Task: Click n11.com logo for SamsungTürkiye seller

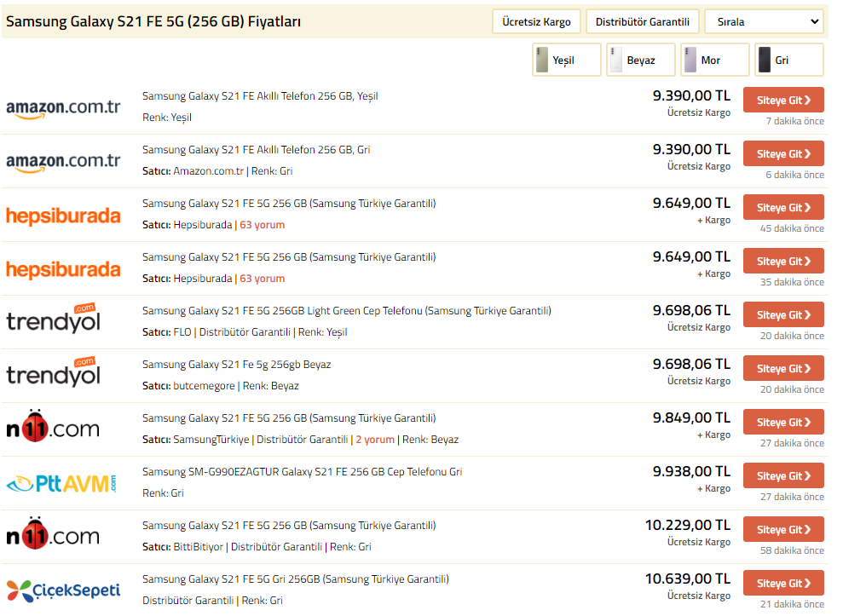Action: pyautogui.click(x=53, y=426)
